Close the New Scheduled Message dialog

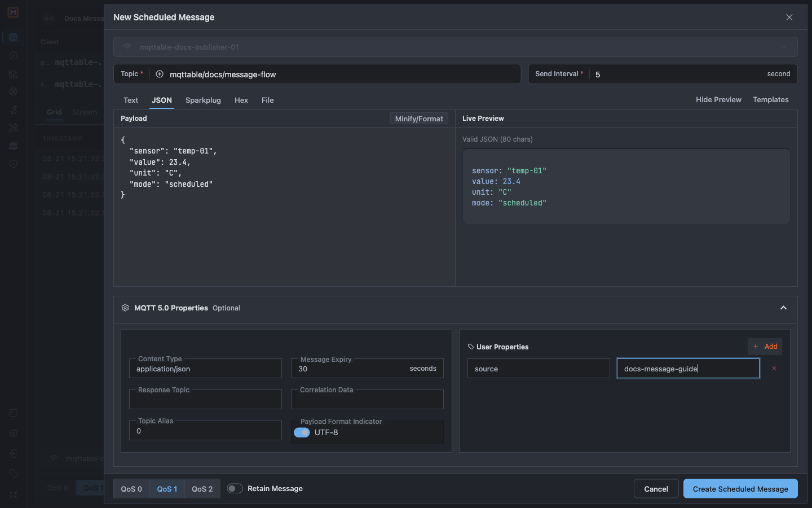click(789, 17)
